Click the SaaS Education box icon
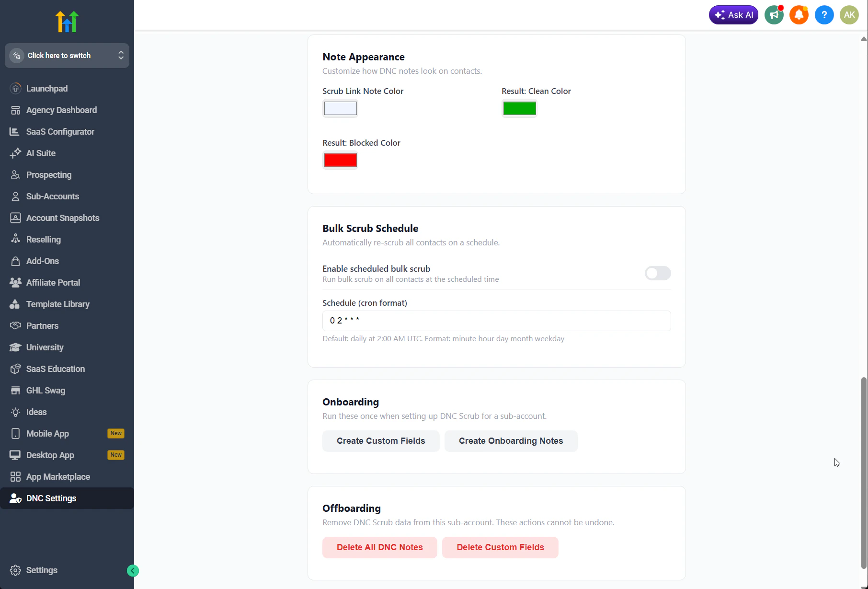Viewport: 868px width, 589px height. (x=15, y=369)
